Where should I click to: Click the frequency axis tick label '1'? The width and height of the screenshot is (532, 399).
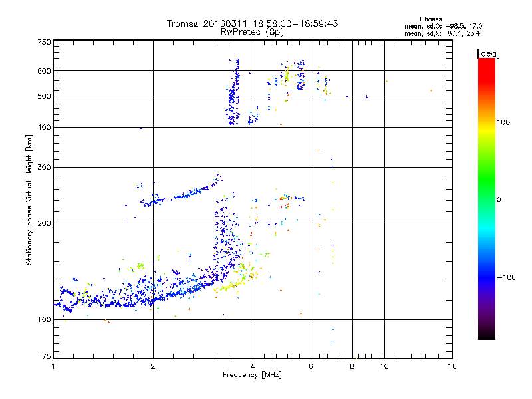53,366
